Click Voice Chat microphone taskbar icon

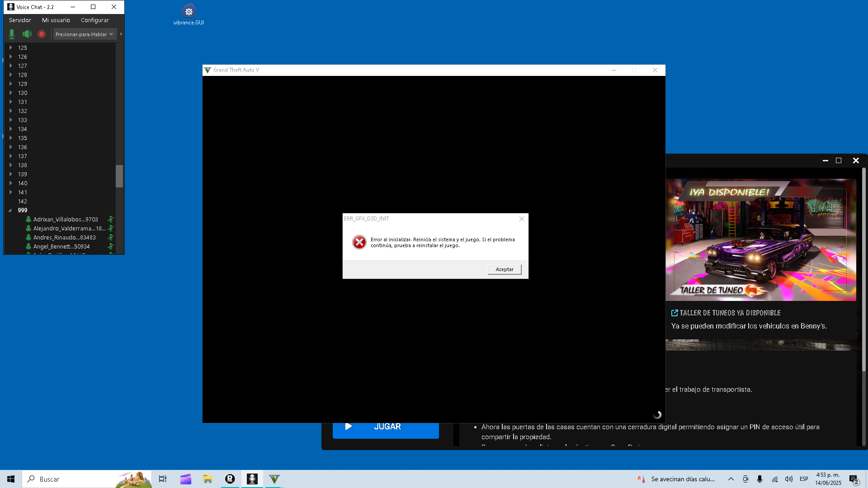click(x=252, y=479)
